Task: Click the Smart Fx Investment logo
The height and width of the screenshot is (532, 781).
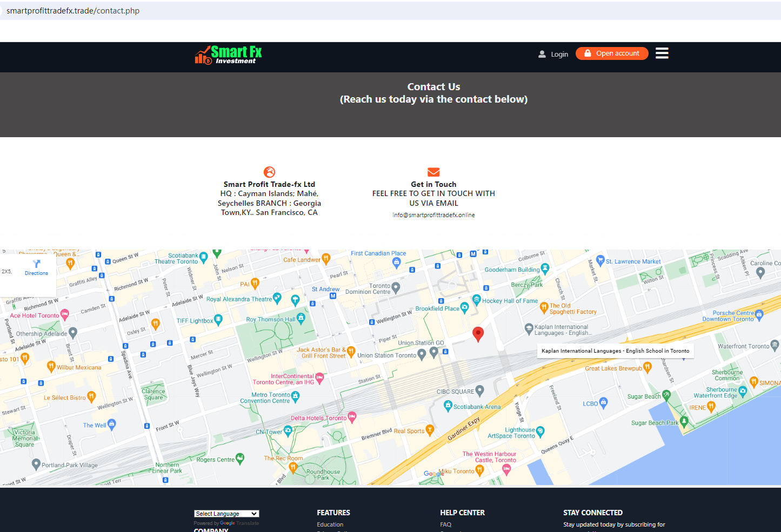Action: coord(228,55)
